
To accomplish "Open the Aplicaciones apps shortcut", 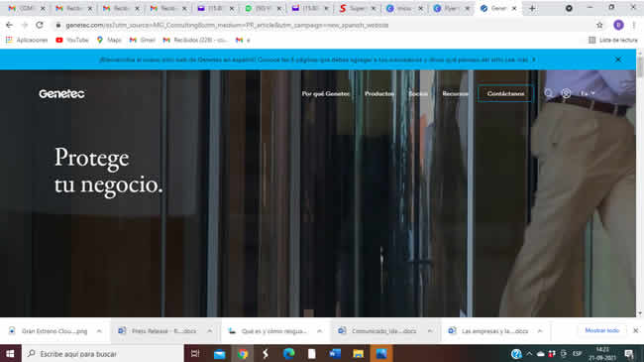I will 27,40.
